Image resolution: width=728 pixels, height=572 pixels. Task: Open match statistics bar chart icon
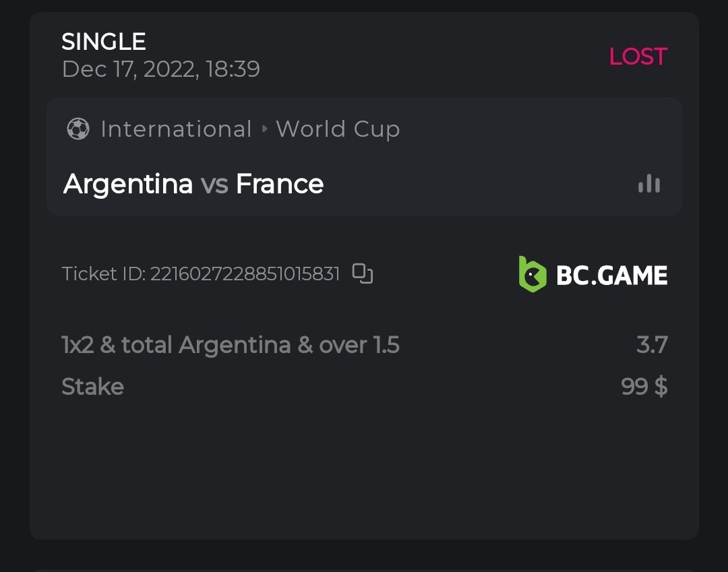pos(649,184)
